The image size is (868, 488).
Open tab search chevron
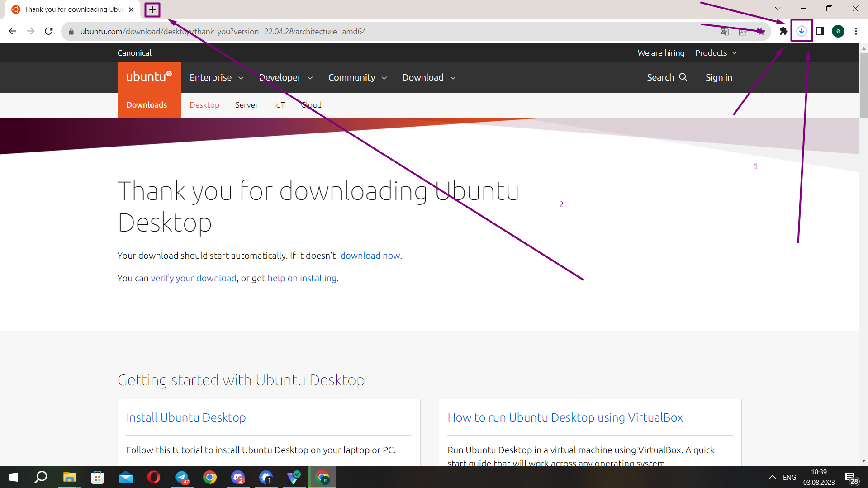coord(778,9)
